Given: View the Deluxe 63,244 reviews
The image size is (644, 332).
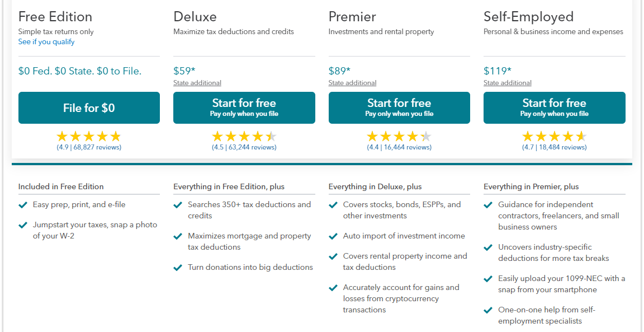Looking at the screenshot, I should (244, 147).
